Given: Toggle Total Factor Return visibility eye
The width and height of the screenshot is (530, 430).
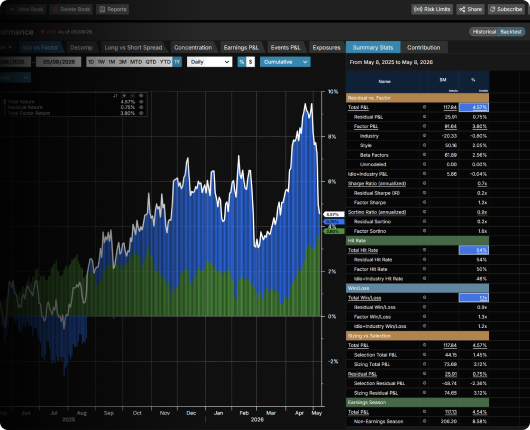Looking at the screenshot, I should point(141,113).
